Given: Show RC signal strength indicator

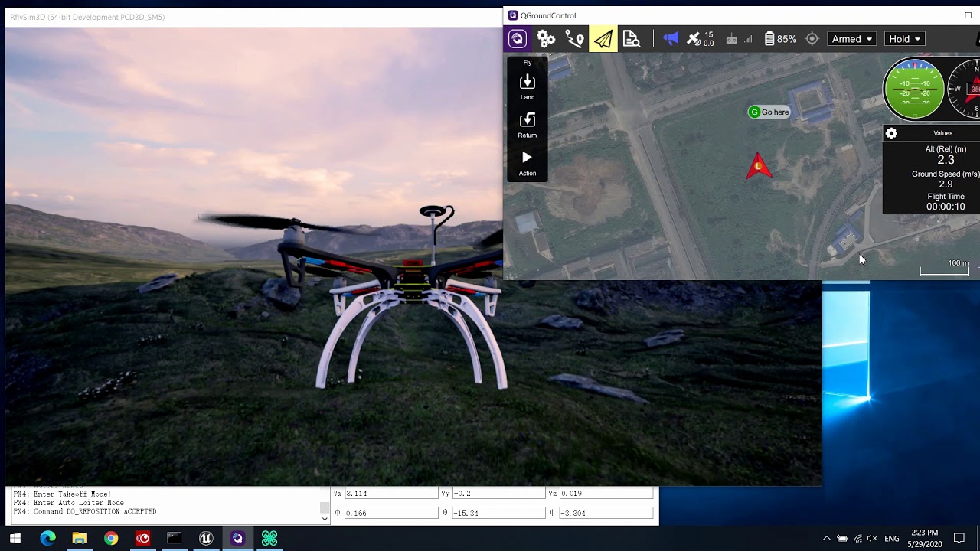Looking at the screenshot, I should 739,39.
